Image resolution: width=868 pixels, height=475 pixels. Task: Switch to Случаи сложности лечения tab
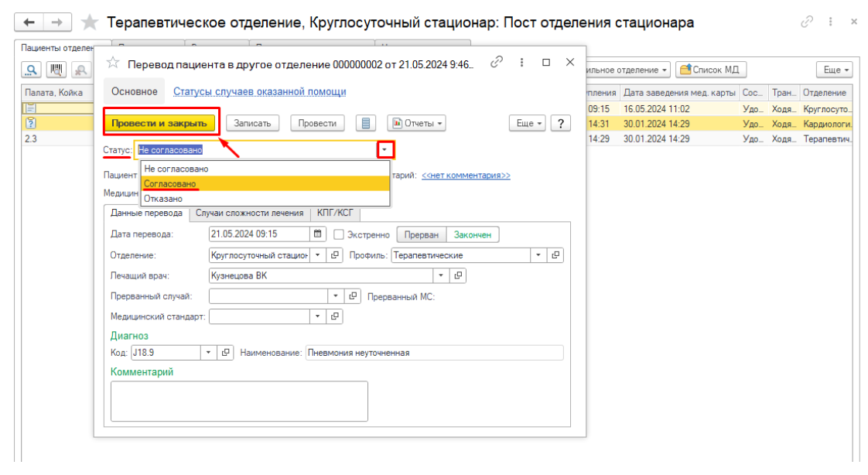tap(249, 213)
